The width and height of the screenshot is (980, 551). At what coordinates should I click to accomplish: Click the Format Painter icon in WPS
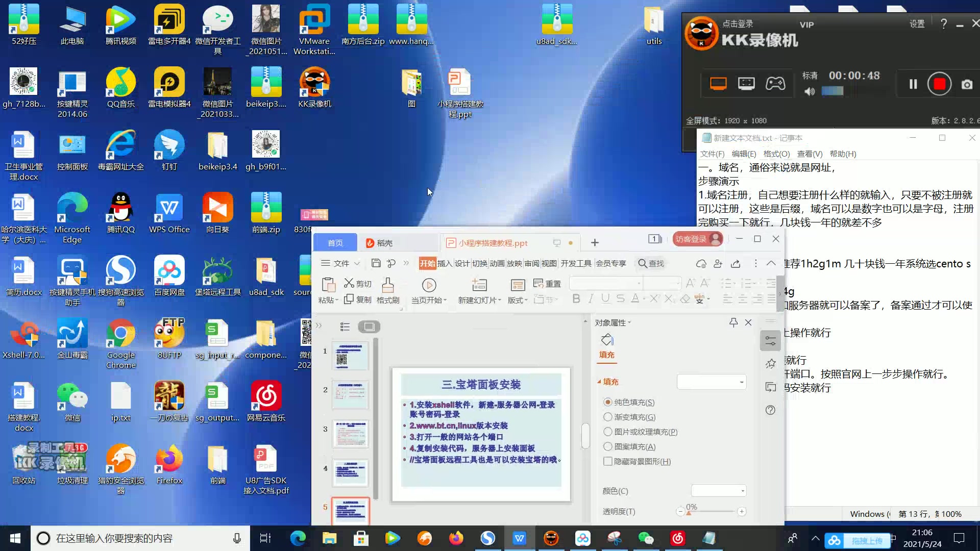click(x=388, y=283)
